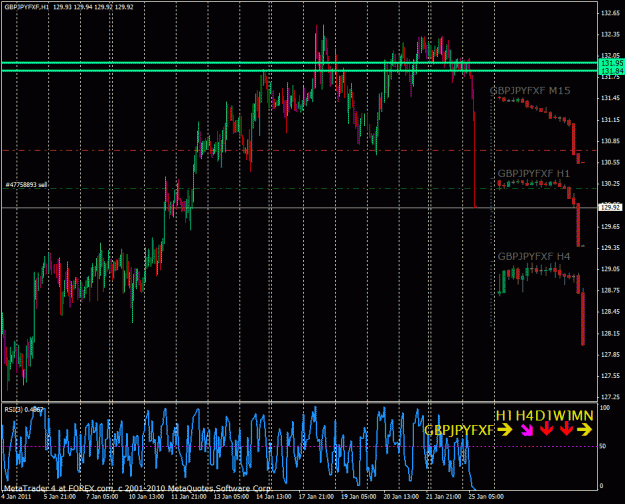
Task: Click the 132.65 price scale value
Action: (x=610, y=13)
